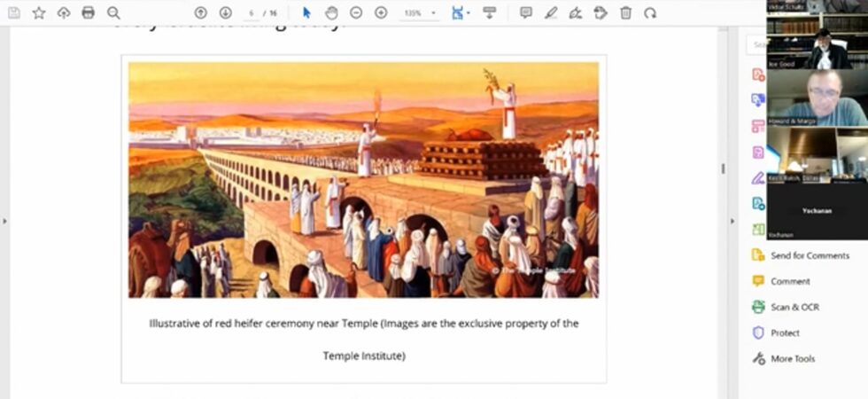Select the Protect tool
The height and width of the screenshot is (399, 868).
785,332
